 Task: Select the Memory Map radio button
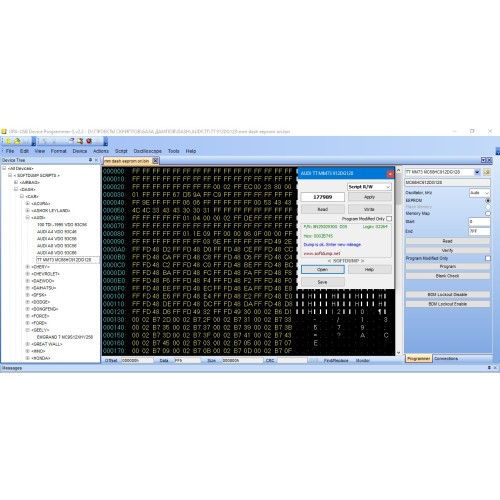(488, 213)
